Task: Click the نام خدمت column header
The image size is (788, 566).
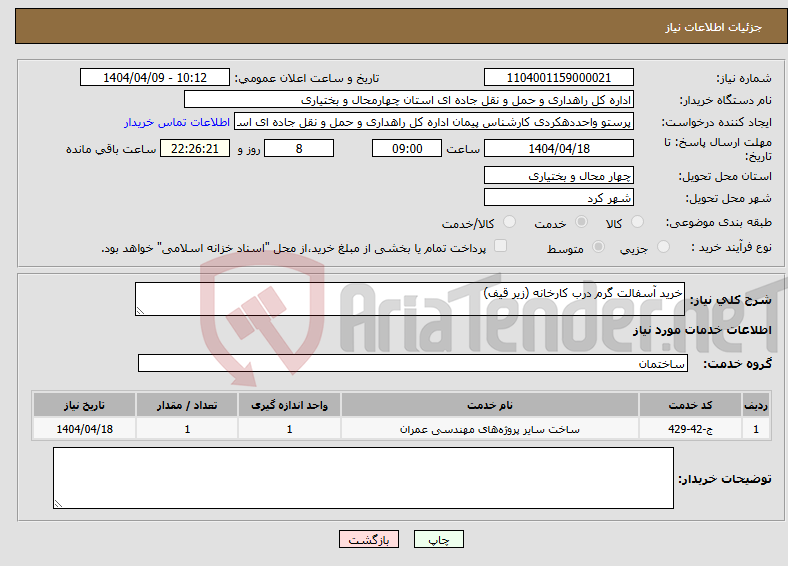Action: pyautogui.click(x=489, y=405)
